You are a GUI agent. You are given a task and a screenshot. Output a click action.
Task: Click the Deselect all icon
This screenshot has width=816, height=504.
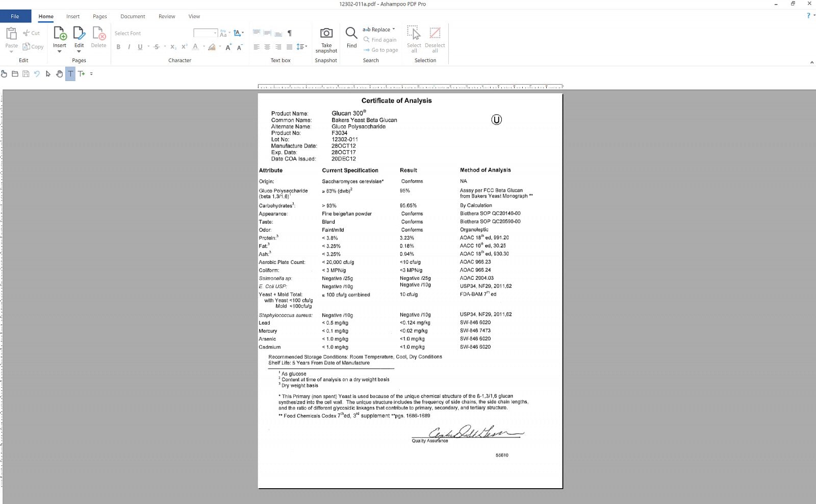point(435,33)
